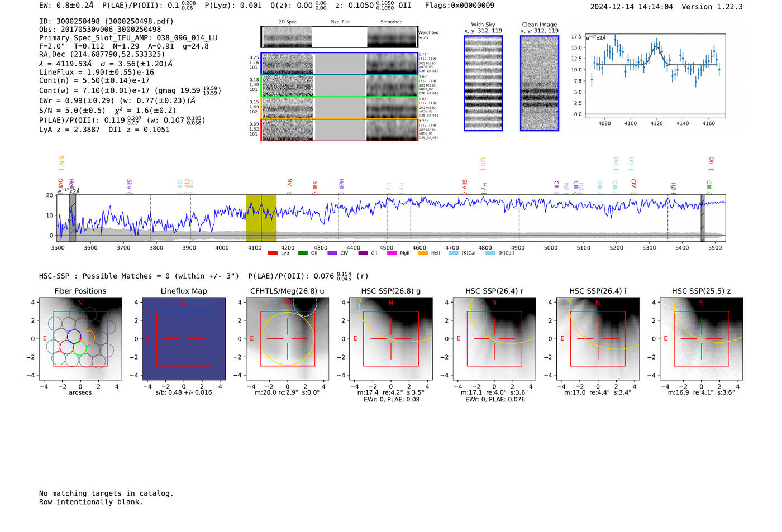The width and height of the screenshot is (782, 532).
Task: Select the Weighted Sum 2D spectrum strip
Action: 339,37
